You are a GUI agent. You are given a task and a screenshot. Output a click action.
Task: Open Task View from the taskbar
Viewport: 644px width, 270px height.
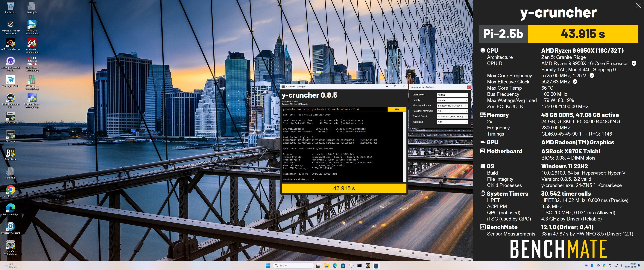(318, 265)
